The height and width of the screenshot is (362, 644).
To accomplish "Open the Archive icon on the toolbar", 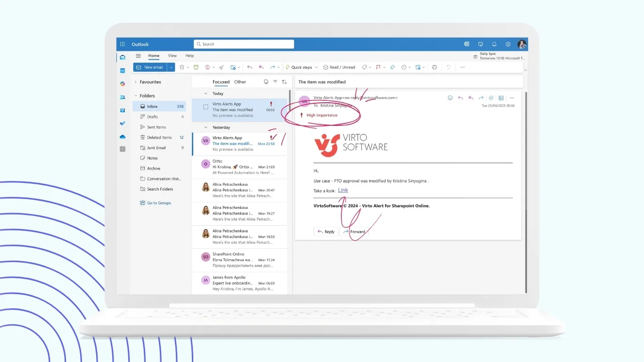I will tap(196, 67).
